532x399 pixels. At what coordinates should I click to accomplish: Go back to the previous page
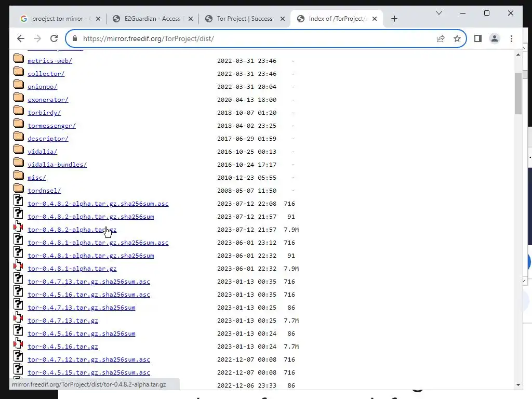coord(21,38)
